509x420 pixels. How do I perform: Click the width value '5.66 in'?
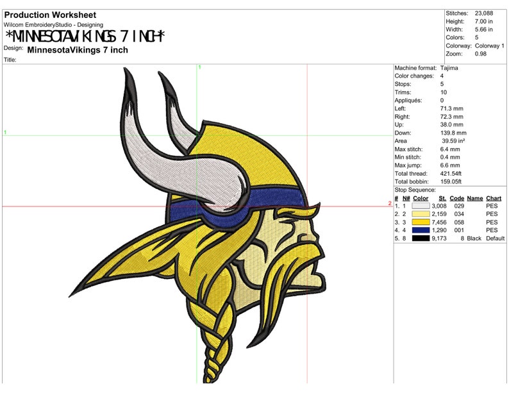tap(484, 29)
